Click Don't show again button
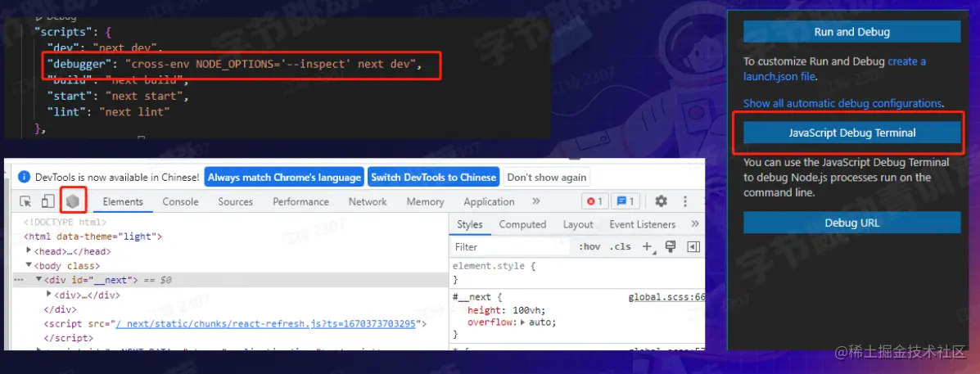 point(547,178)
